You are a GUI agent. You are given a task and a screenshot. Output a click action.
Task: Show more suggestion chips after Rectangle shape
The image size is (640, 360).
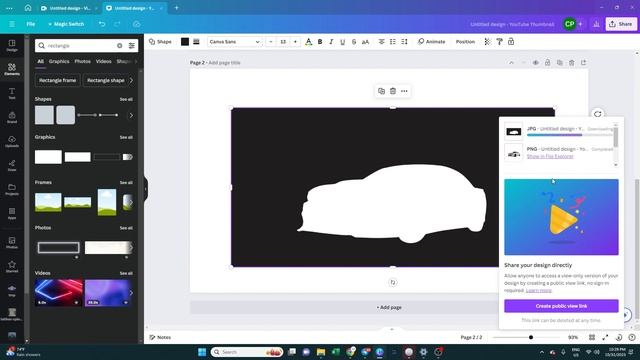[131, 80]
